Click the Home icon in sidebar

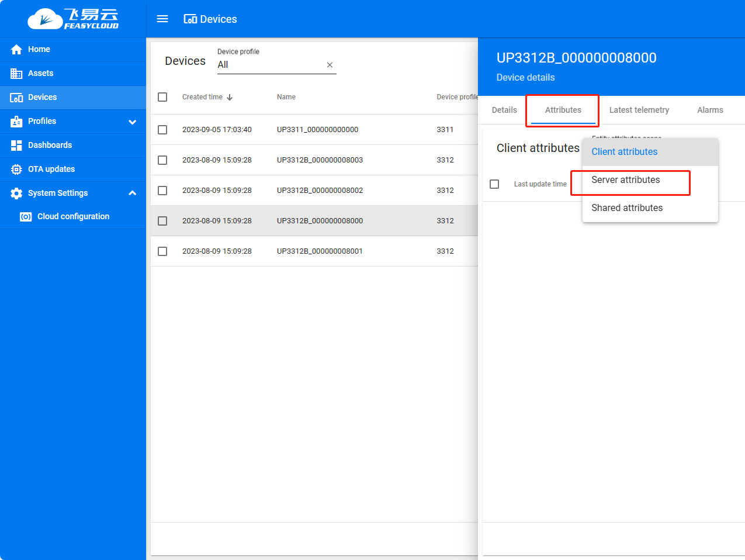16,50
